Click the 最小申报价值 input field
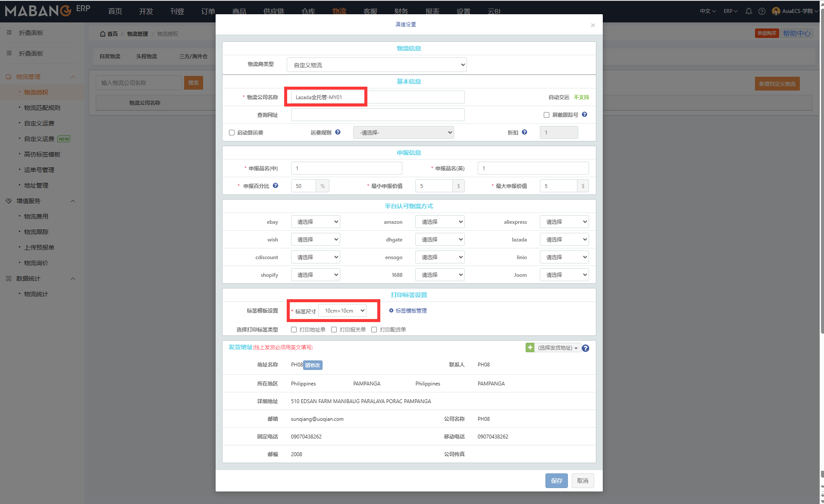 (x=434, y=186)
